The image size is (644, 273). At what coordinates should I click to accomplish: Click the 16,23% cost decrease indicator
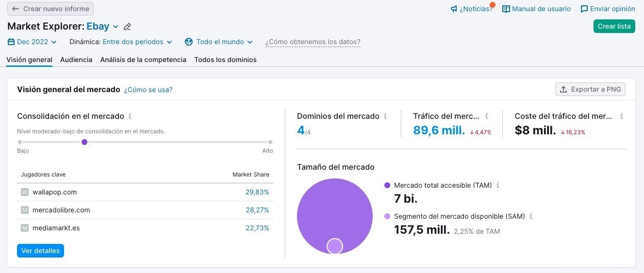[573, 132]
